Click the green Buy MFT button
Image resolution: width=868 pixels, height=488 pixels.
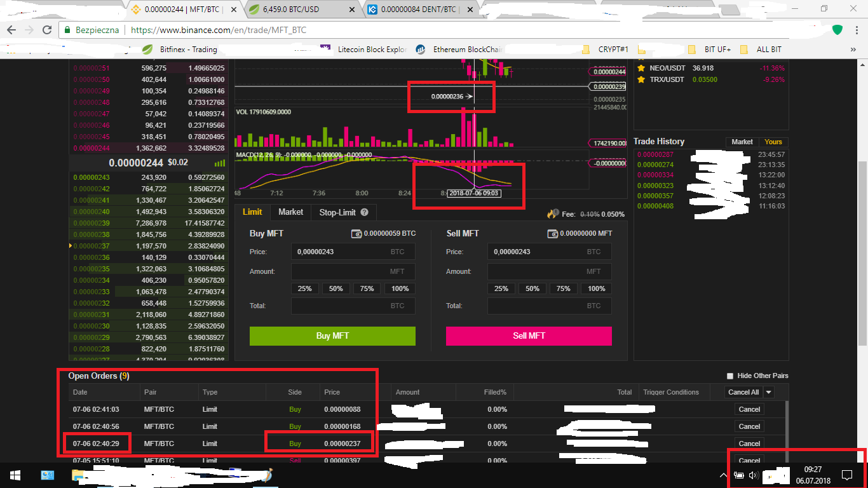[332, 335]
